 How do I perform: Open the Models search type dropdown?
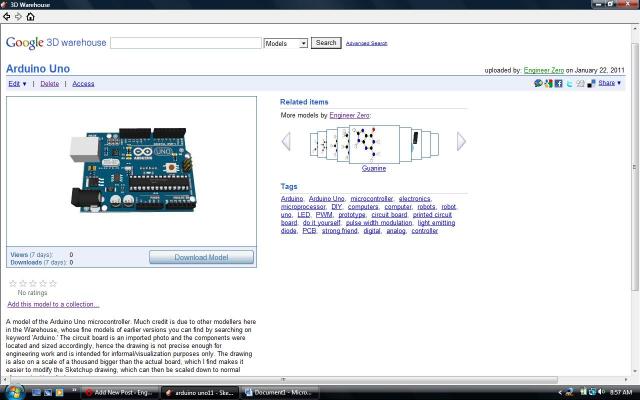click(x=286, y=43)
